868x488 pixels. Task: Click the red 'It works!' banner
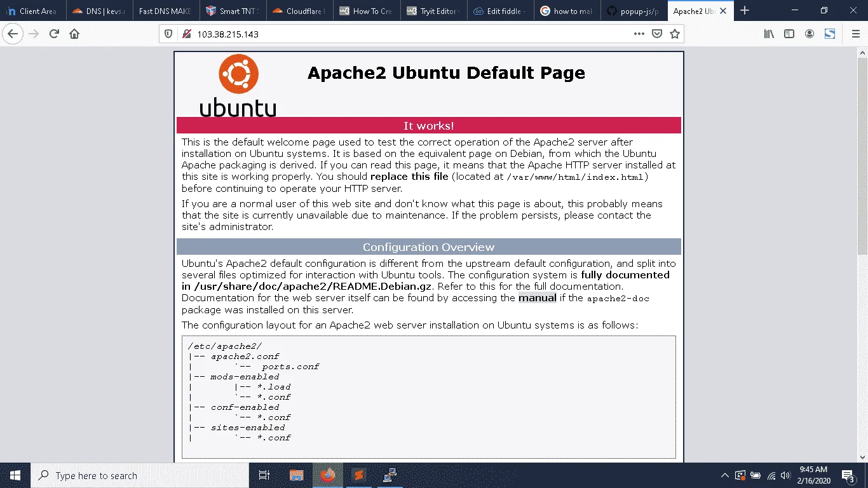[x=429, y=125]
